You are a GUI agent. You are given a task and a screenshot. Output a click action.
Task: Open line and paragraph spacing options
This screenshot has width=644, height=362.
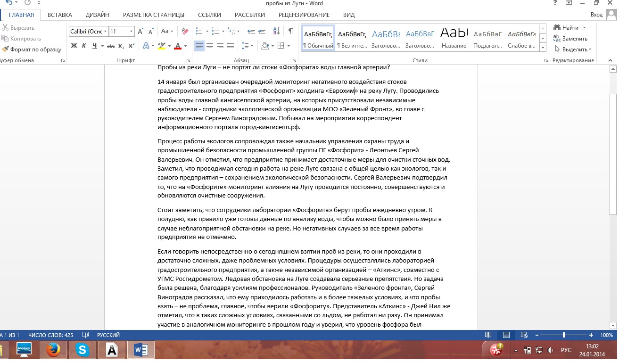[245, 46]
